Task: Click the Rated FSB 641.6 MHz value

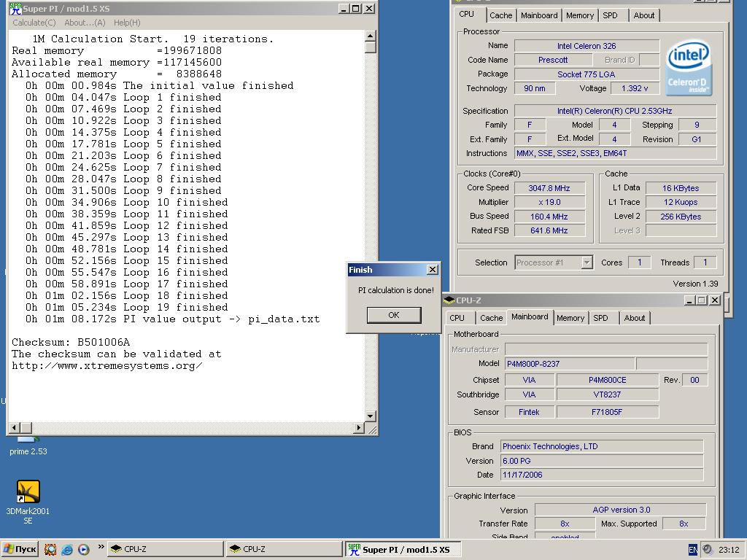Action: tap(549, 230)
